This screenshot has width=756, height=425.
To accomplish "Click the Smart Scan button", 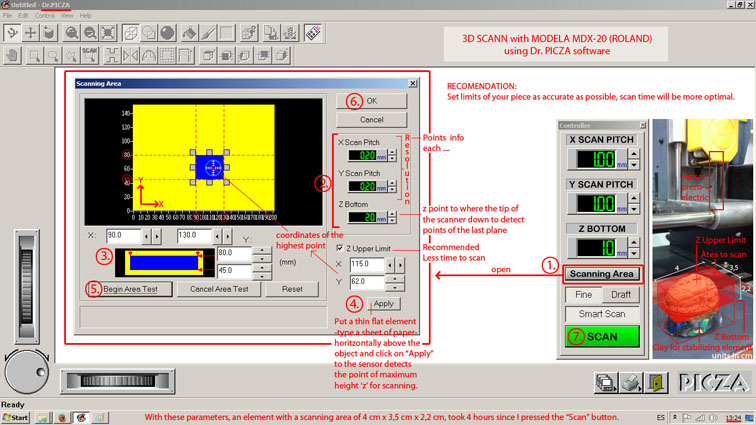I will (602, 314).
